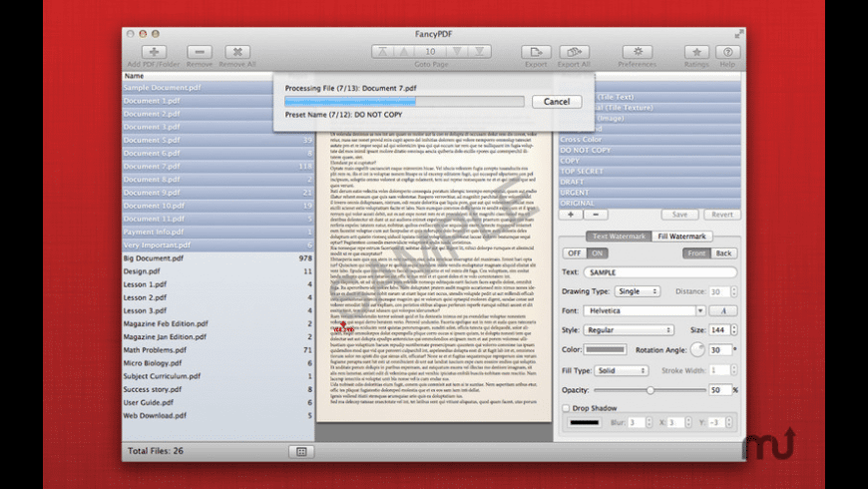Select Magazine Feb Edition.pdf row
This screenshot has height=489, width=868.
point(217,324)
